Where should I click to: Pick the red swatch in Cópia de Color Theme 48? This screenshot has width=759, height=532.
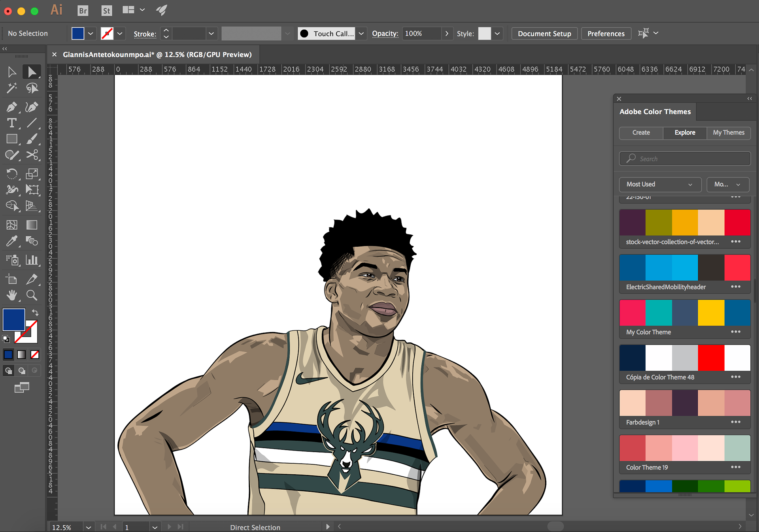coord(711,358)
